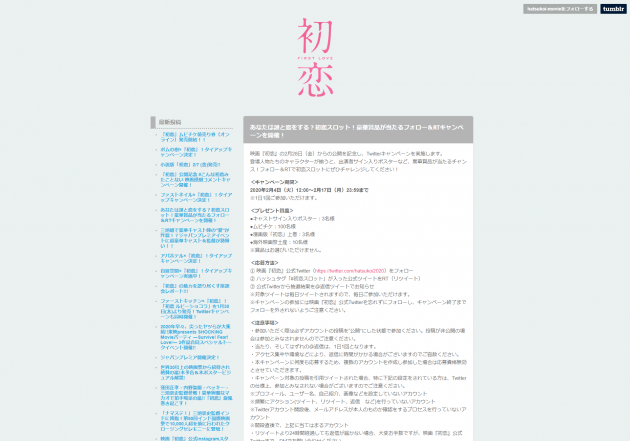This screenshot has width=630, height=441.
Task: Open sidebar link 映画『初恋』公式Instagram
Action: (194, 437)
